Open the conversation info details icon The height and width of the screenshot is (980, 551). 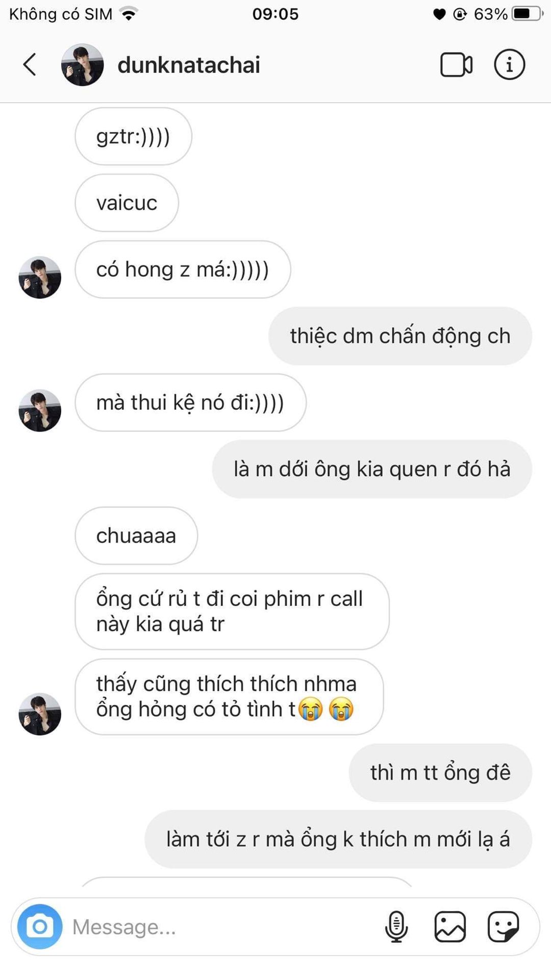tap(509, 65)
